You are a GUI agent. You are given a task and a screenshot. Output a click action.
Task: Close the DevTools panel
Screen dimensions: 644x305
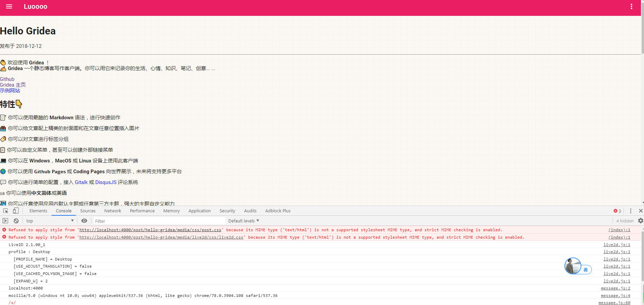tap(641, 211)
